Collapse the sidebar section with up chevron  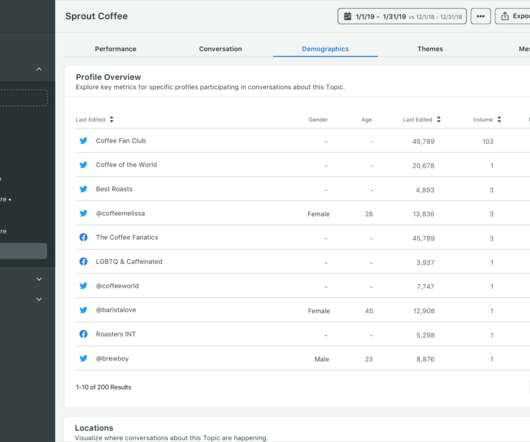(39, 69)
